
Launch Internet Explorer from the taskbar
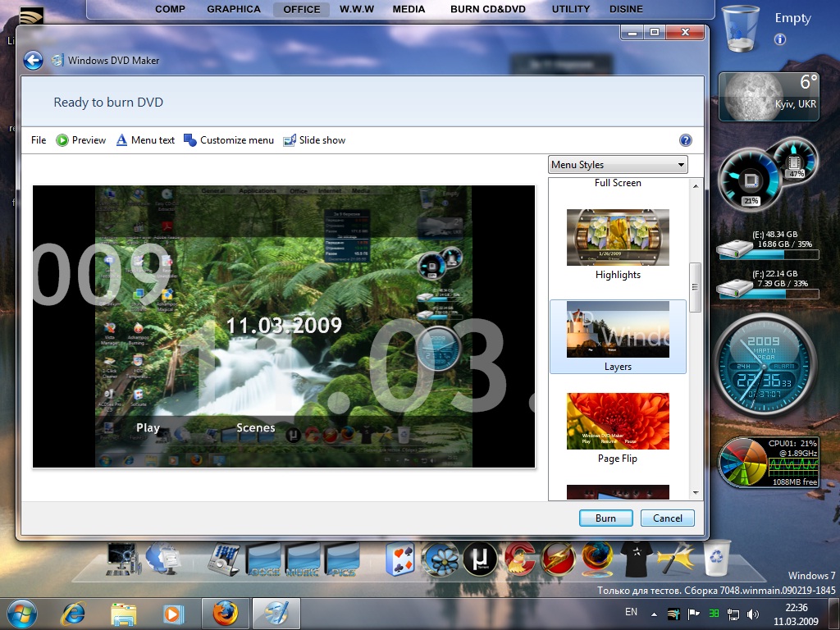pos(73,614)
